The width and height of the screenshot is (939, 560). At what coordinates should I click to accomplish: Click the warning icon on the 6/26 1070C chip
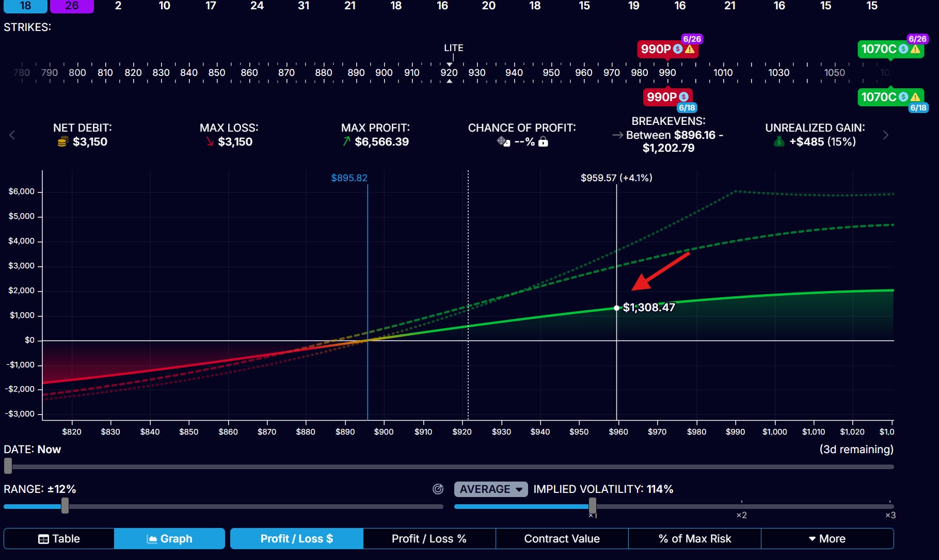point(915,49)
